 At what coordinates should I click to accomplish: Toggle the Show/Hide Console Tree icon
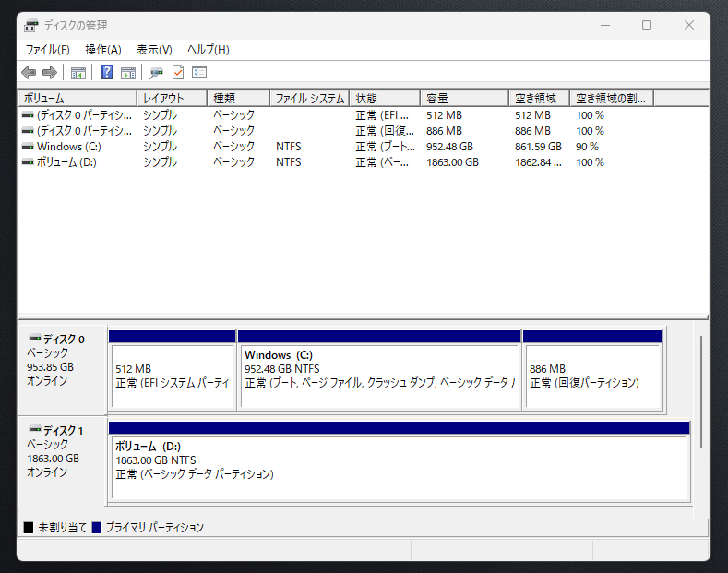pos(78,73)
